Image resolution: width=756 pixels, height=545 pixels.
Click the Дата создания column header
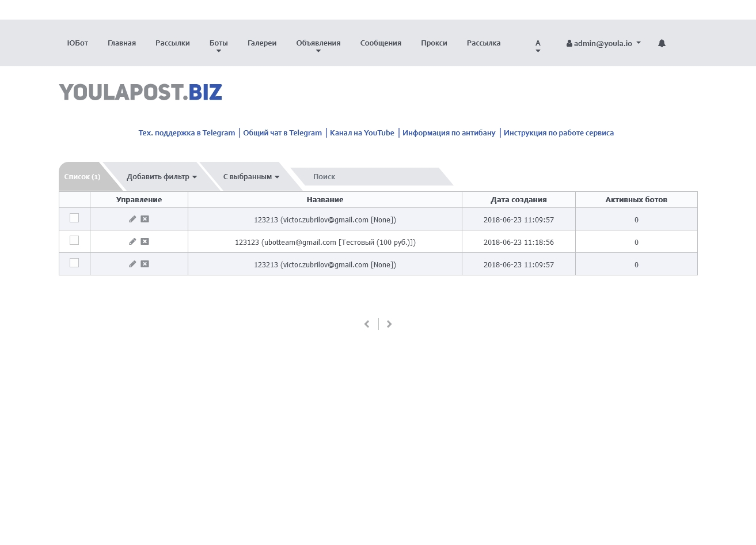point(519,199)
